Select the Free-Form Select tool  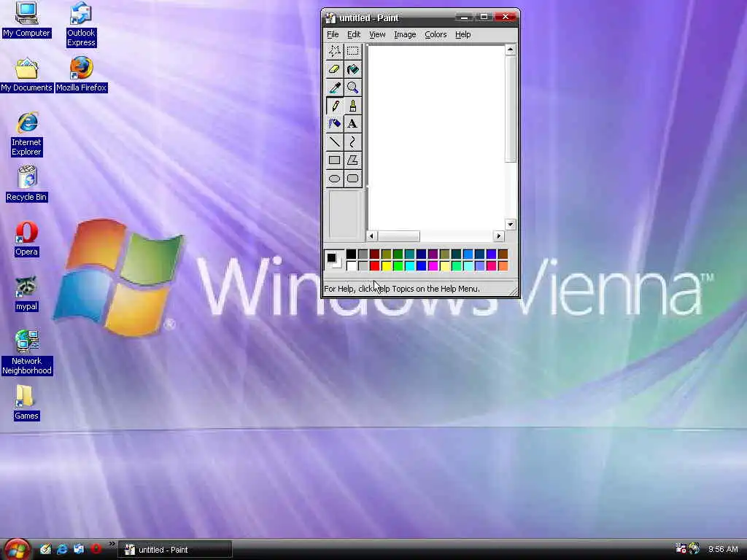click(334, 51)
